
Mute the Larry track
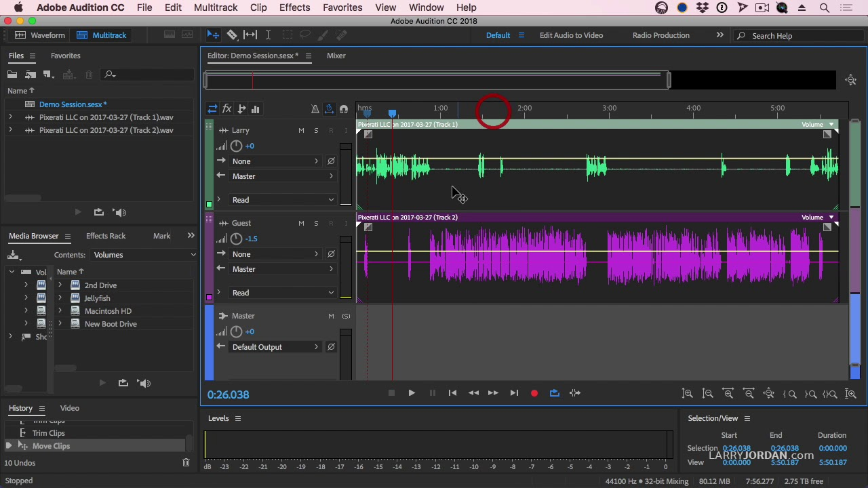(301, 130)
